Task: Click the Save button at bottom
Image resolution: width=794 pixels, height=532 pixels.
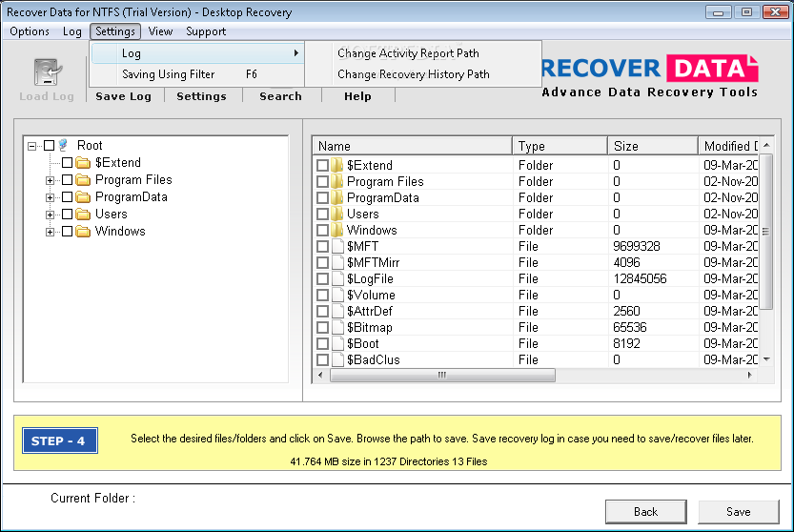Action: 739,512
